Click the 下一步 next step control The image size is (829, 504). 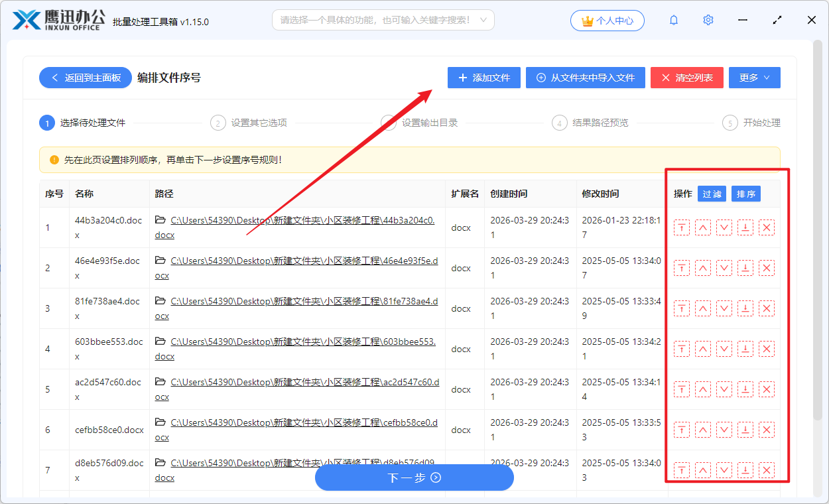[x=414, y=477]
